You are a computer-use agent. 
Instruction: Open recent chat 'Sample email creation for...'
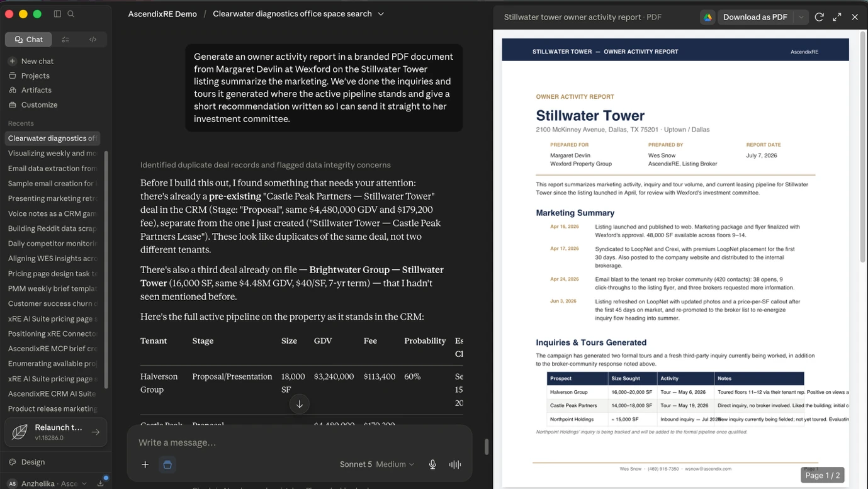coord(52,184)
